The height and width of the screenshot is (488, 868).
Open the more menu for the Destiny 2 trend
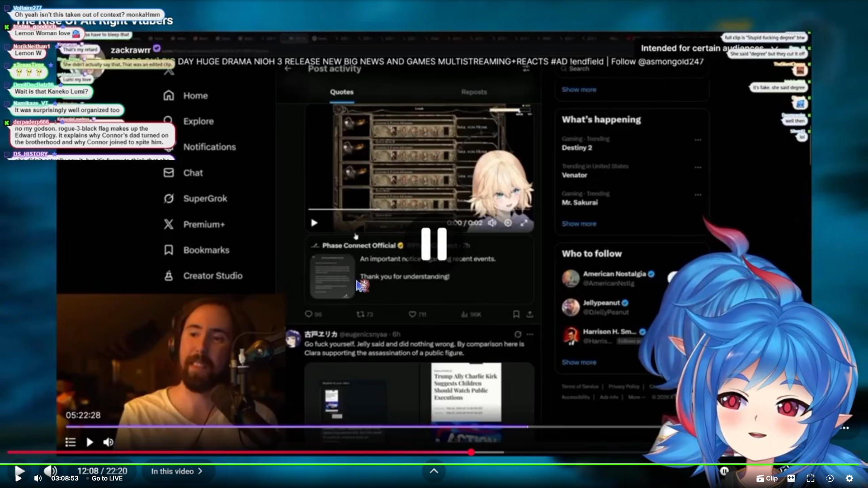(x=698, y=140)
